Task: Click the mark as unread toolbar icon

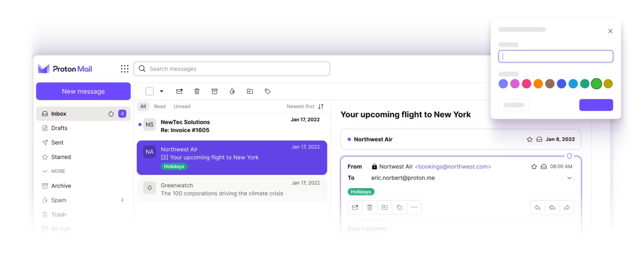Action: (x=179, y=91)
